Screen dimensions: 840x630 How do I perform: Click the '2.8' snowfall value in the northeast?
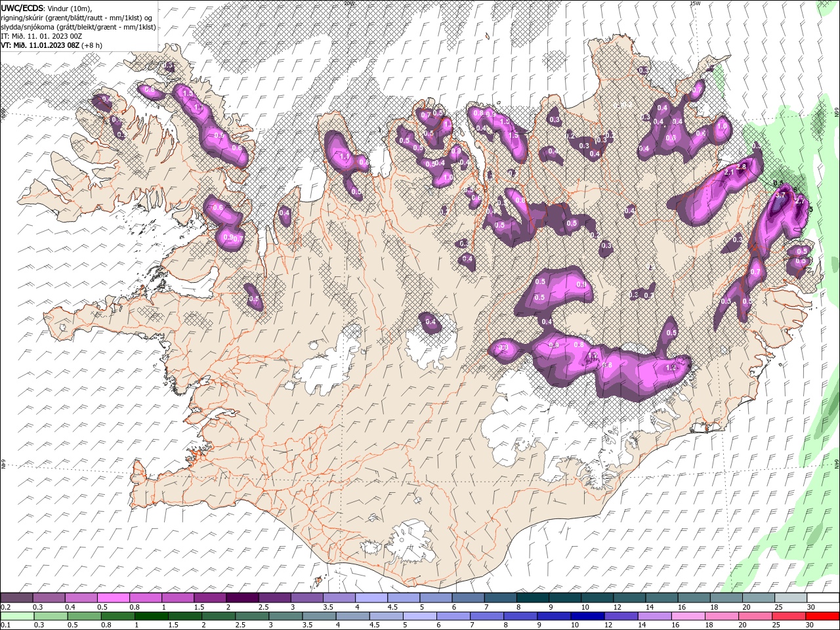click(742, 167)
